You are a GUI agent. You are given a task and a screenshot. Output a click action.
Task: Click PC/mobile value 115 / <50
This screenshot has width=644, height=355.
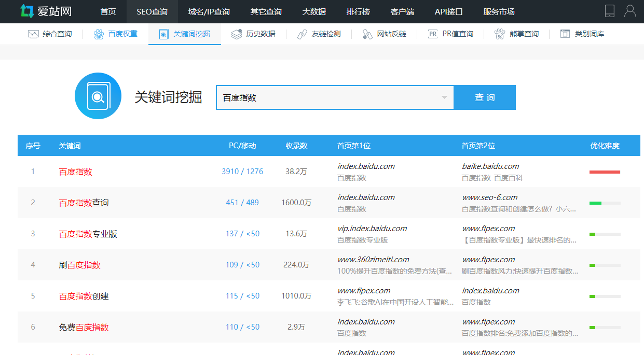[x=242, y=296]
